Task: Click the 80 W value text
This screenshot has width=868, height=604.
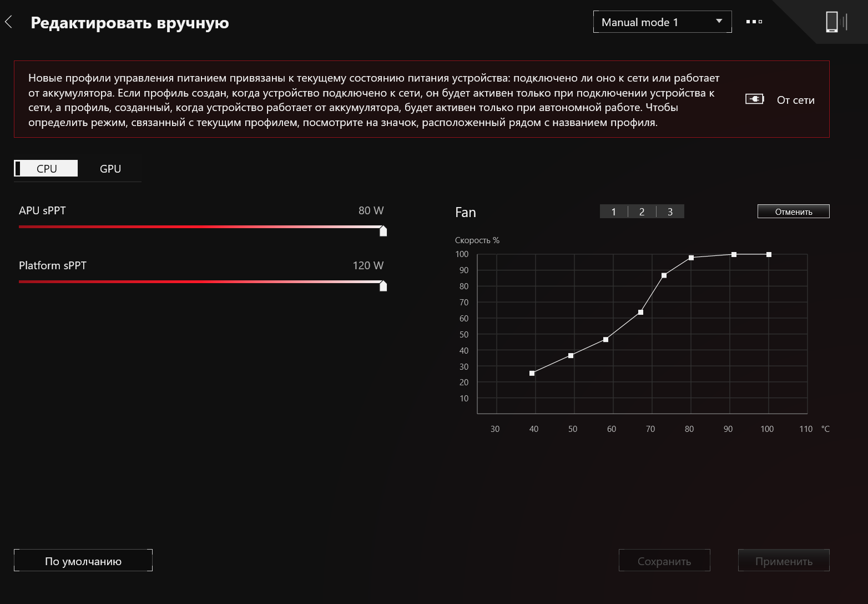Action: point(371,210)
